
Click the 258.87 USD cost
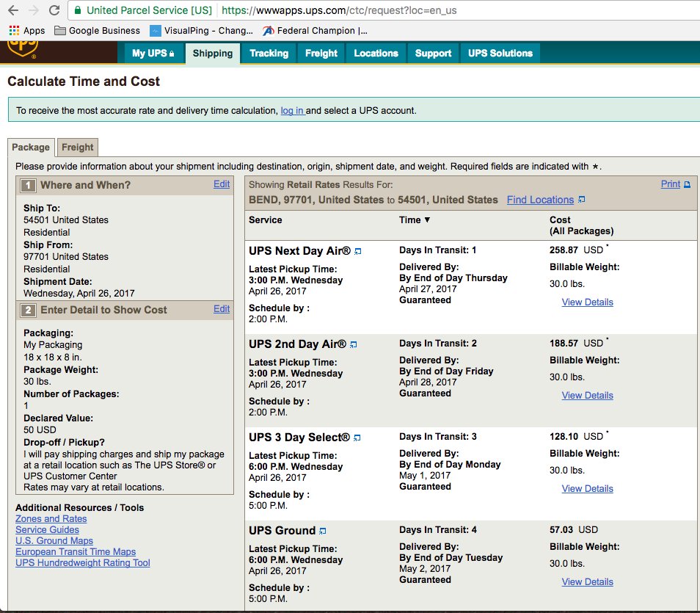(x=576, y=250)
